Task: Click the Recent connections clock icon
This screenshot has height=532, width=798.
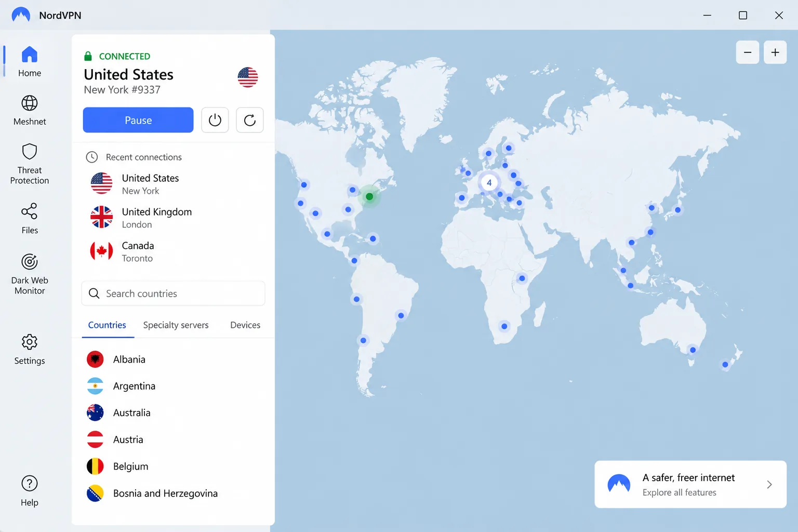Action: tap(92, 157)
